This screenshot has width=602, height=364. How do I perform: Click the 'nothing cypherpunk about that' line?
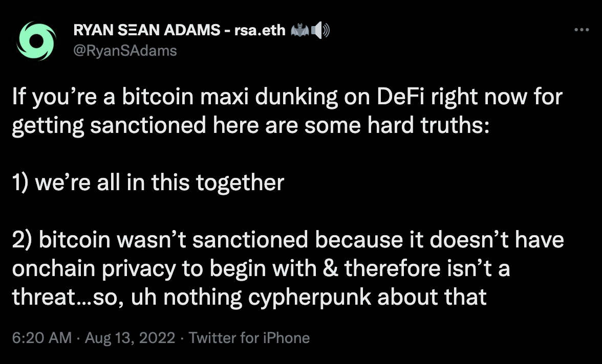(x=250, y=297)
